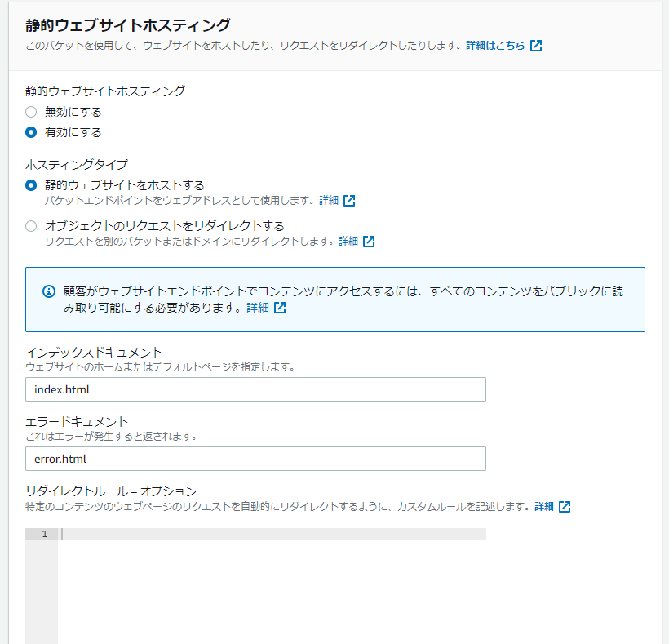The width and height of the screenshot is (669, 644).
Task: Choose 静的ウェブサイトをホストする hosting type
Action: tap(31, 185)
